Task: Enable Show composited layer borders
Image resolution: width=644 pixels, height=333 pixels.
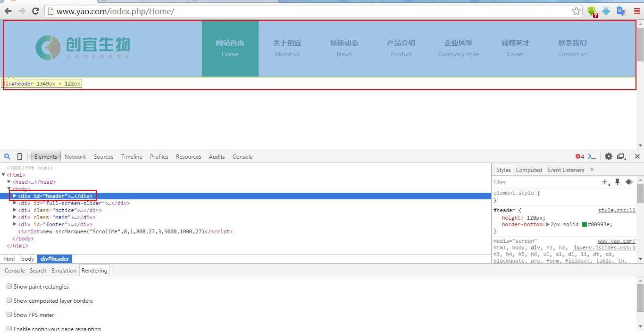Action: [9, 301]
